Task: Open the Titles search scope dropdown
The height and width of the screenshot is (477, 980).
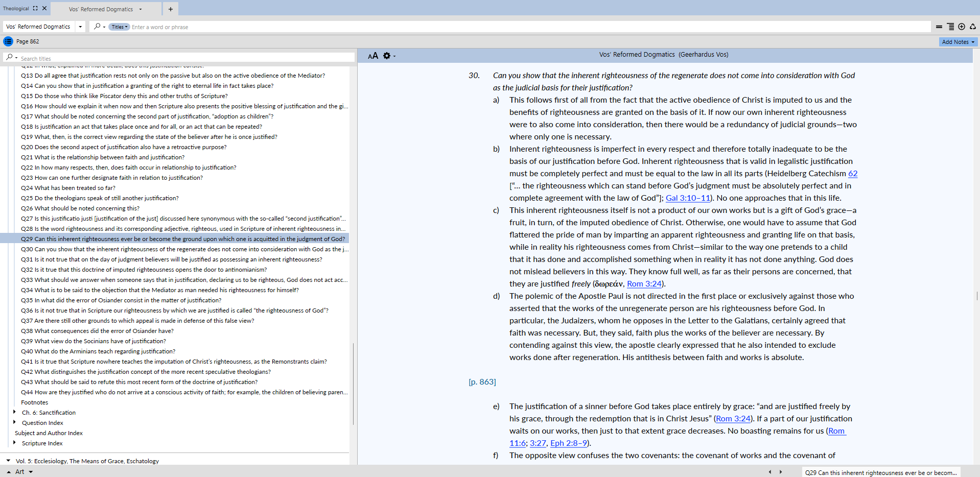Action: [120, 27]
